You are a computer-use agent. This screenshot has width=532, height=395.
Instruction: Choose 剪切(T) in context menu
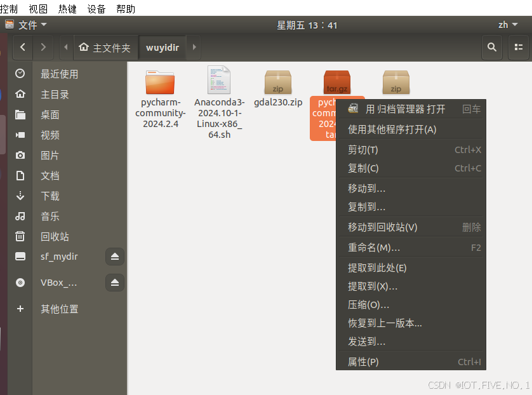[x=411, y=150]
